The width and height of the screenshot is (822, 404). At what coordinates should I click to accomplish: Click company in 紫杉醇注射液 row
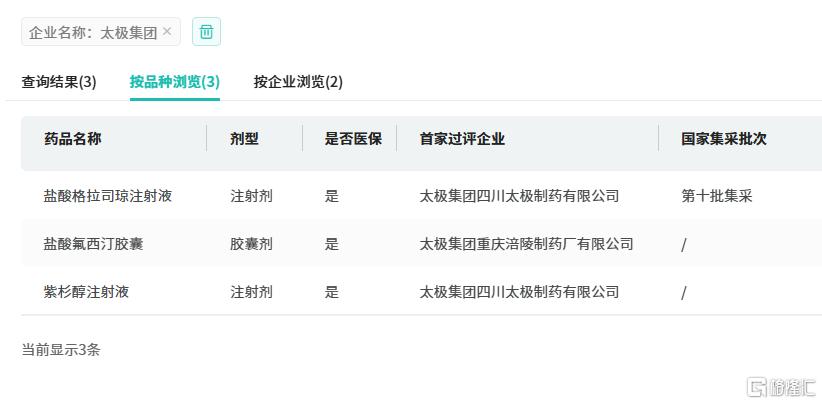pos(519,292)
